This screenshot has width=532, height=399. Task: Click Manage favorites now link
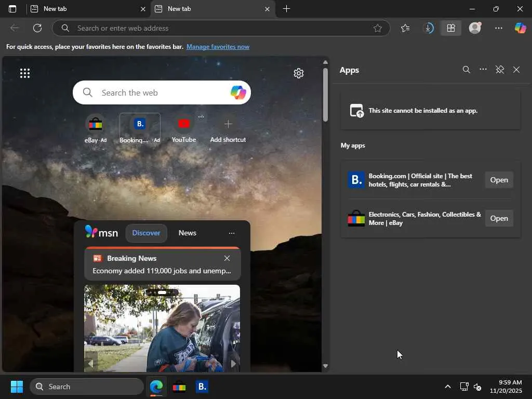click(218, 47)
